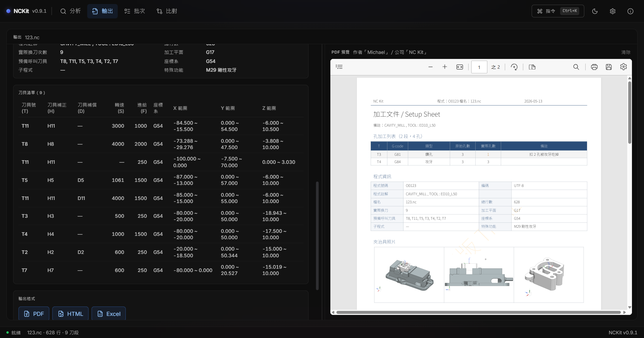644x338 pixels.
Task: Save the PDF document
Action: pos(609,67)
